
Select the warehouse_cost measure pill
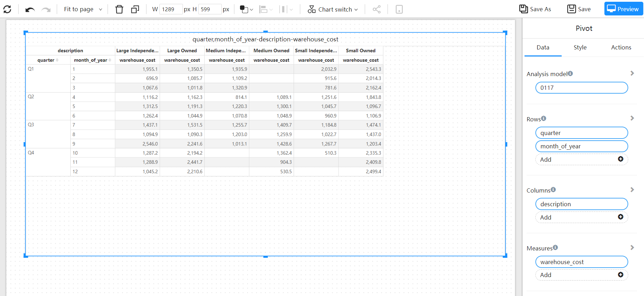click(582, 262)
